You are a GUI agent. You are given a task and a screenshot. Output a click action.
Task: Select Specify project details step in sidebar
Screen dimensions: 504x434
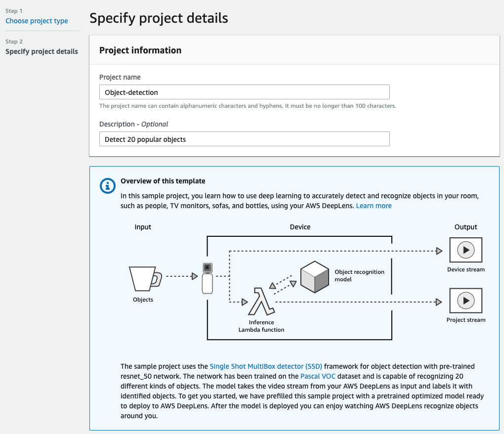point(42,51)
